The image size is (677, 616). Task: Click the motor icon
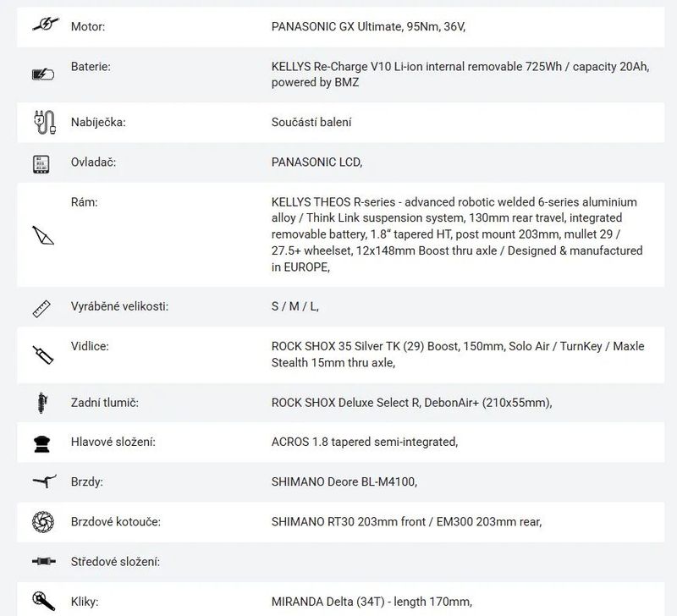tap(40, 26)
